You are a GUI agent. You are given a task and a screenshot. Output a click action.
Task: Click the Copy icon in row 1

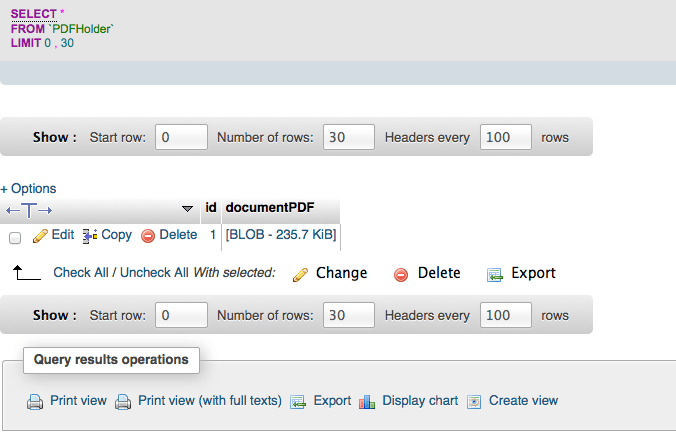[89, 236]
